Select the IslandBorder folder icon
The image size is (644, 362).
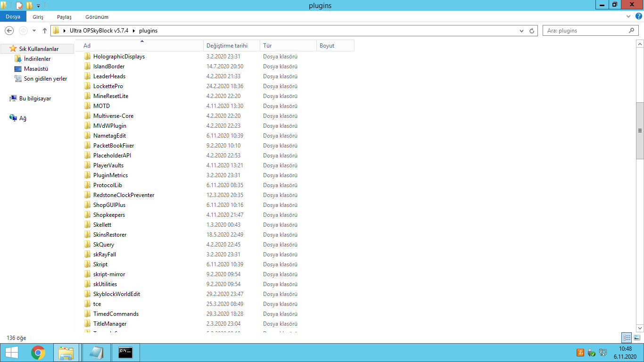point(87,66)
